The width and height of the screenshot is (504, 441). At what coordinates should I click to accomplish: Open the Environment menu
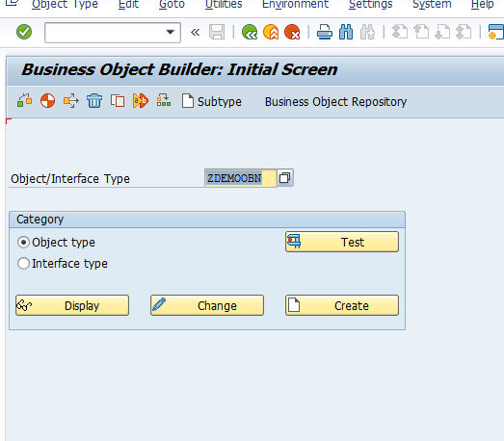(x=296, y=5)
